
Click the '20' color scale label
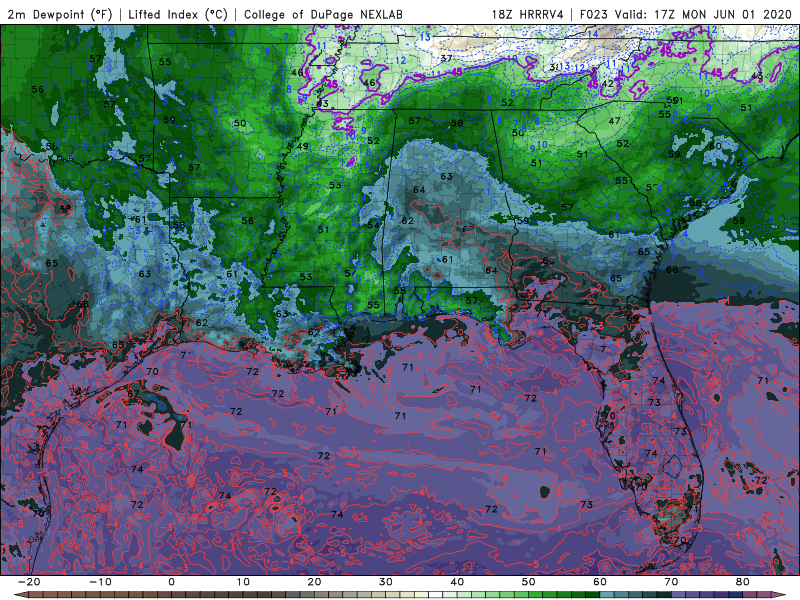[x=314, y=582]
